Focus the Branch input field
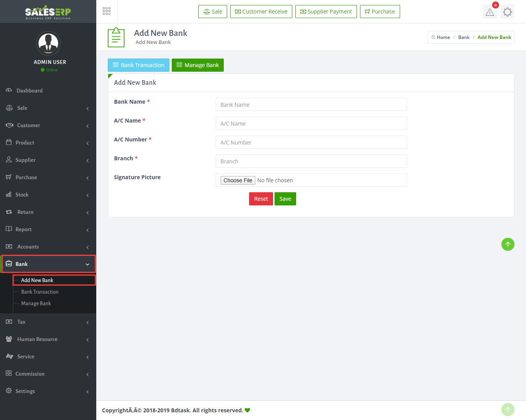This screenshot has width=526, height=420. [x=311, y=161]
